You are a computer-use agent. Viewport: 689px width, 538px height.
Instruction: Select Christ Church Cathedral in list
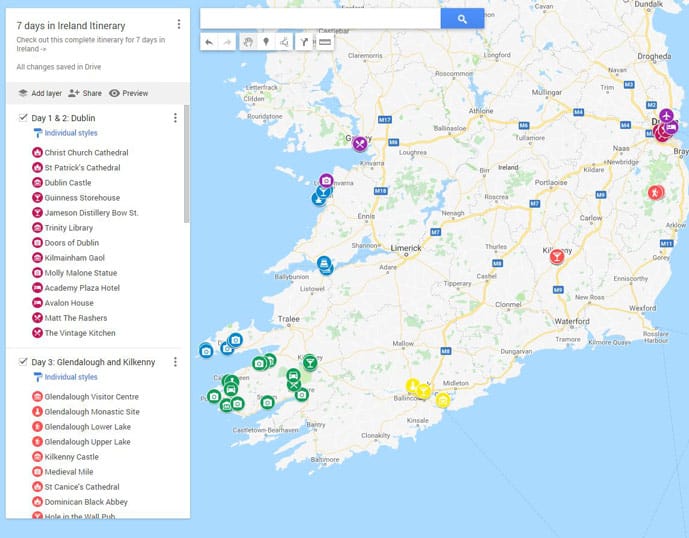pyautogui.click(x=80, y=153)
